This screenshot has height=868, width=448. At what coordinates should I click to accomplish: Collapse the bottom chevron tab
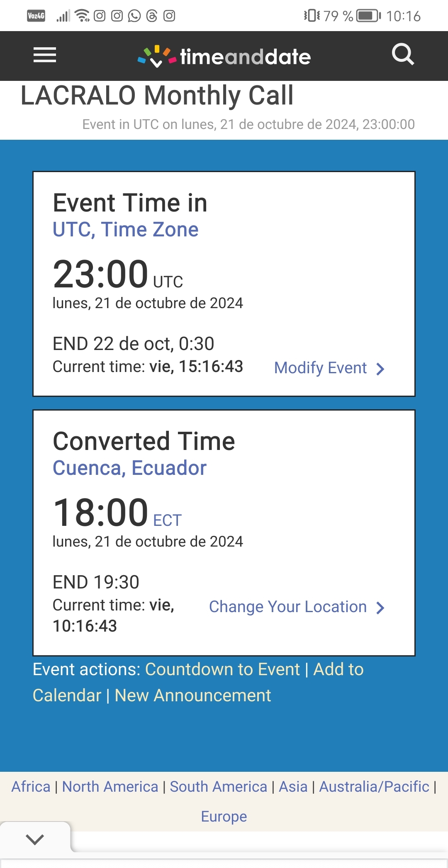pyautogui.click(x=35, y=839)
